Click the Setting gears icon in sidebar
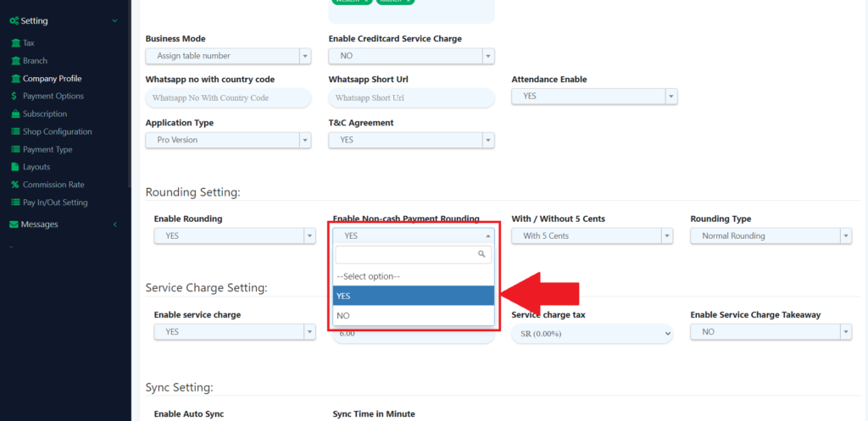 (x=14, y=20)
